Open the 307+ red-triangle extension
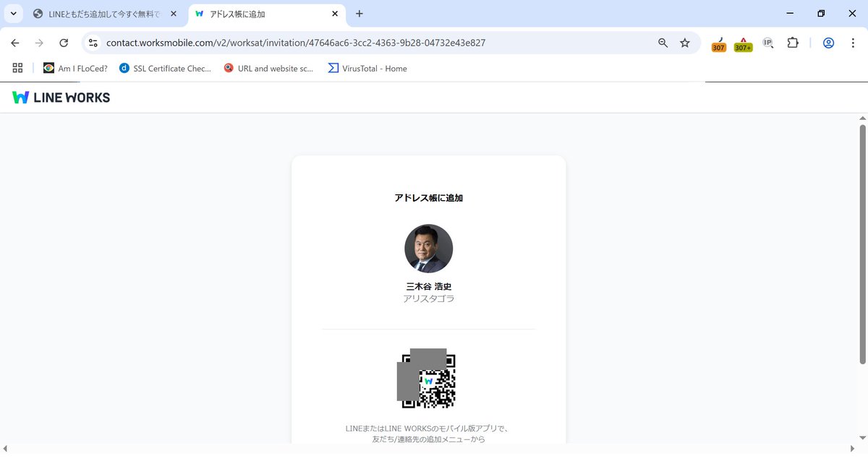This screenshot has height=461, width=868. [743, 44]
